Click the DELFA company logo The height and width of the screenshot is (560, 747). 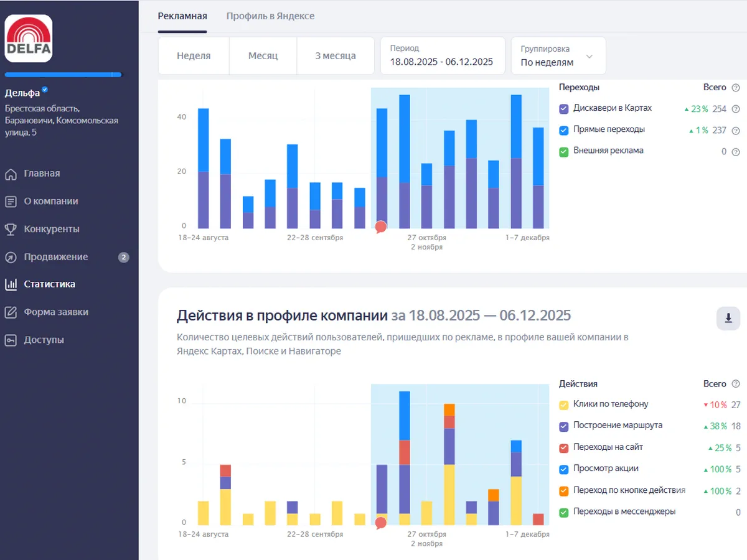[29, 39]
